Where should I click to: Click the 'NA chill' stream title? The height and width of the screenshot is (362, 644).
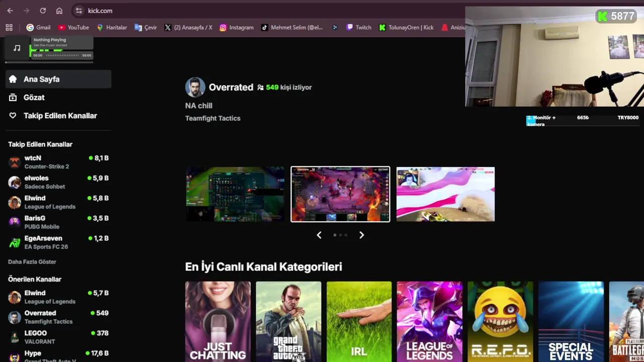click(199, 106)
